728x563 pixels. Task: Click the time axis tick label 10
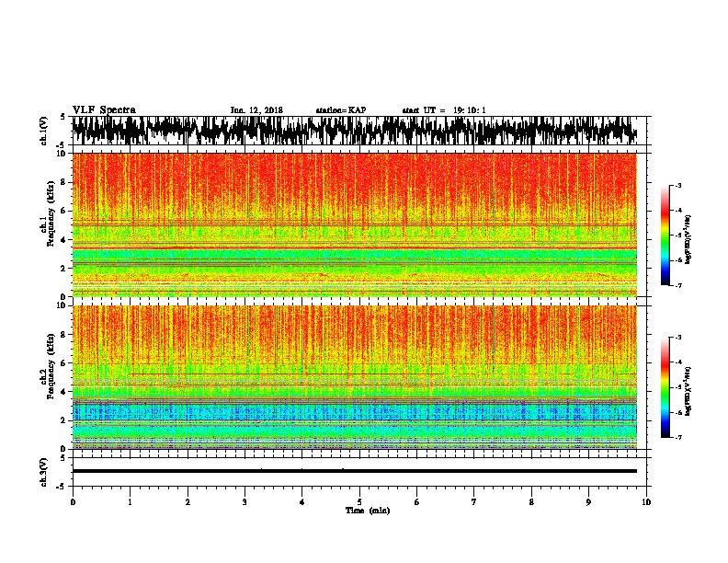tap(646, 502)
